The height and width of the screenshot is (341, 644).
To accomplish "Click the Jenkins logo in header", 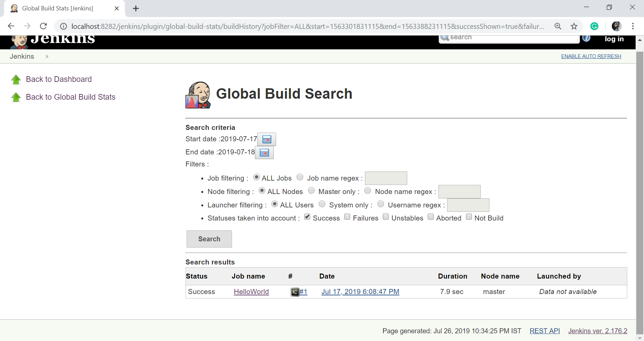I will click(53, 40).
